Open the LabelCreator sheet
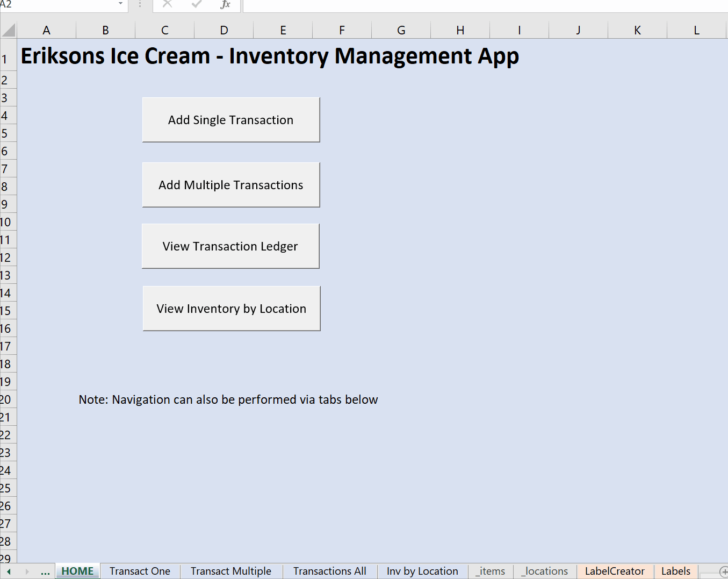The image size is (728, 579). tap(615, 571)
